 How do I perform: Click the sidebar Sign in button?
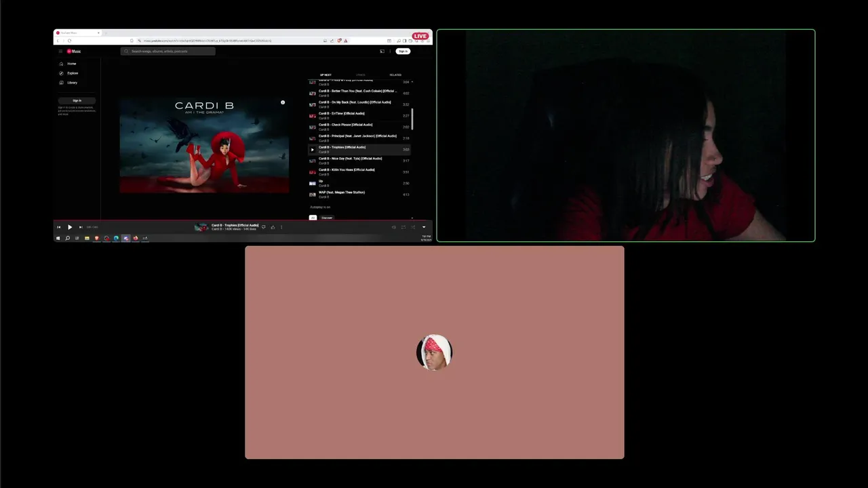point(77,100)
